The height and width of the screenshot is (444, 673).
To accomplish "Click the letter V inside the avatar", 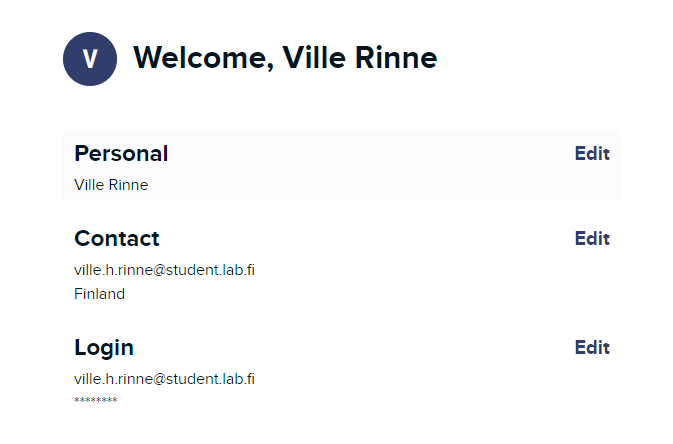I will pyautogui.click(x=90, y=60).
